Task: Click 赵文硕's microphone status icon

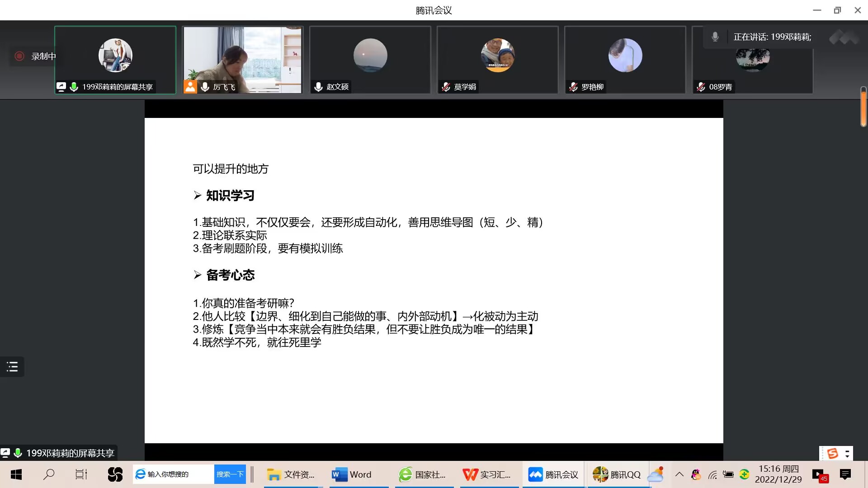Action: [x=318, y=87]
